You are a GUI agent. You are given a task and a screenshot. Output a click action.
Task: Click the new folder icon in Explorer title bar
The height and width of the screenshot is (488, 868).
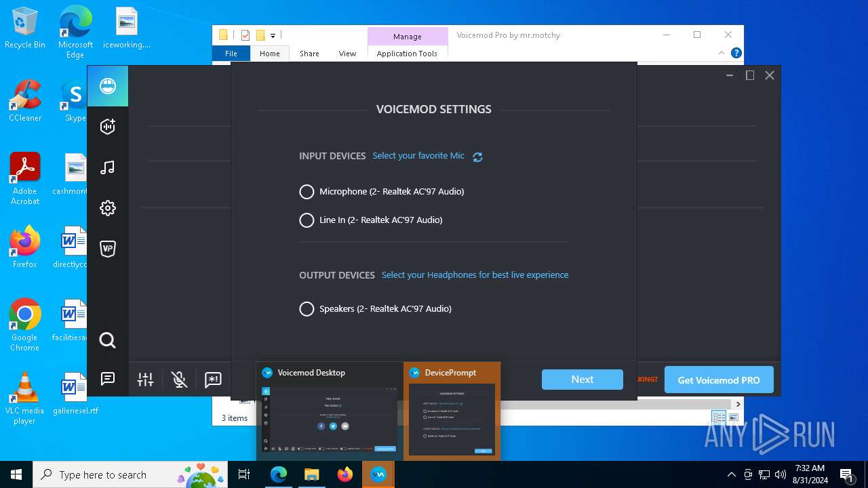click(260, 35)
